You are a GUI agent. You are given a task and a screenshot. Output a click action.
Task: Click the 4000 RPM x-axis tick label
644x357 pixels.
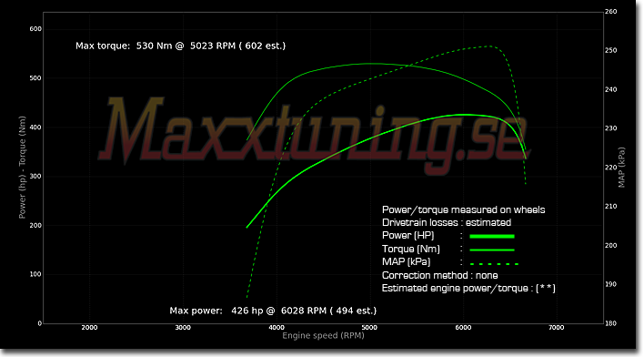(277, 328)
